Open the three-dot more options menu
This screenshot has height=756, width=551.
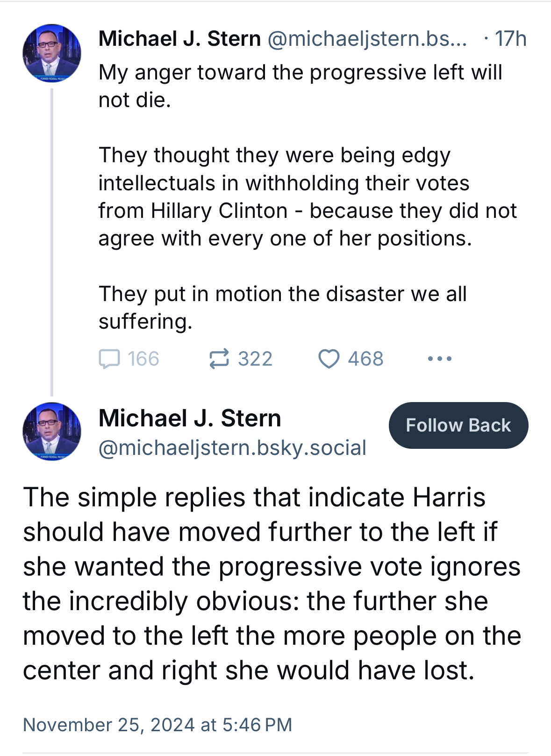(439, 359)
